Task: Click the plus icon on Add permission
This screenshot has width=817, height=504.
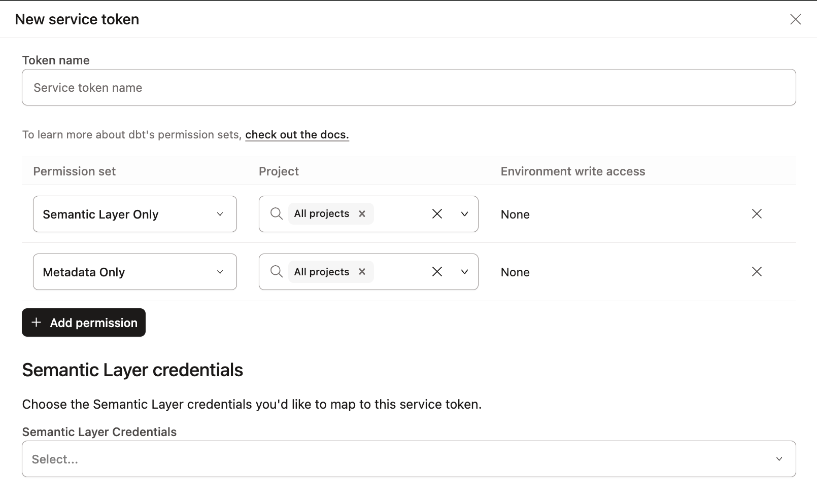Action: click(36, 322)
